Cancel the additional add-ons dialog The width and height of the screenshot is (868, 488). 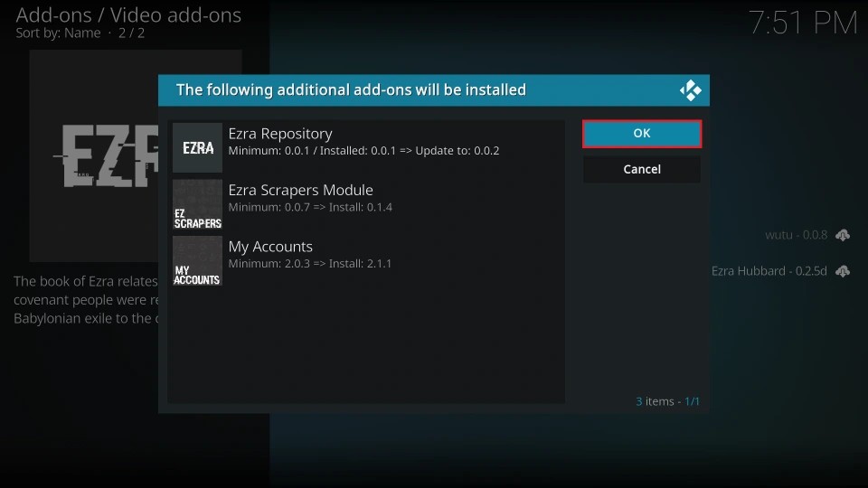[x=642, y=169]
